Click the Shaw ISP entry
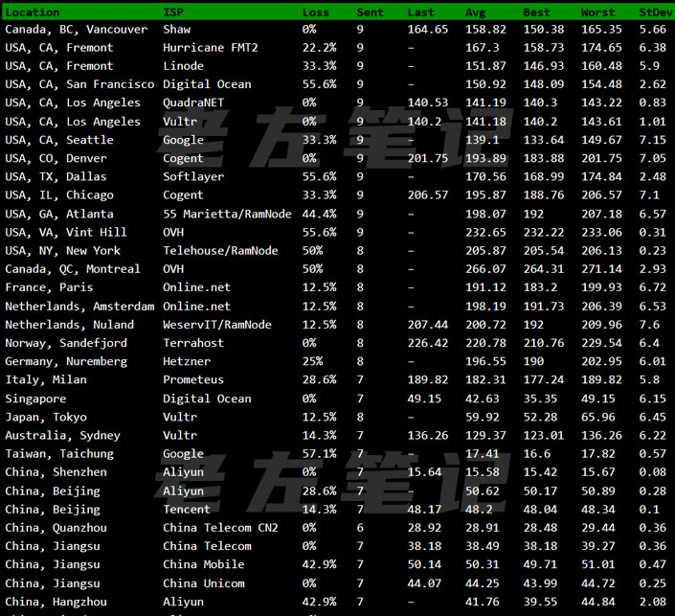Screen dimensions: 675x616 pos(176,30)
